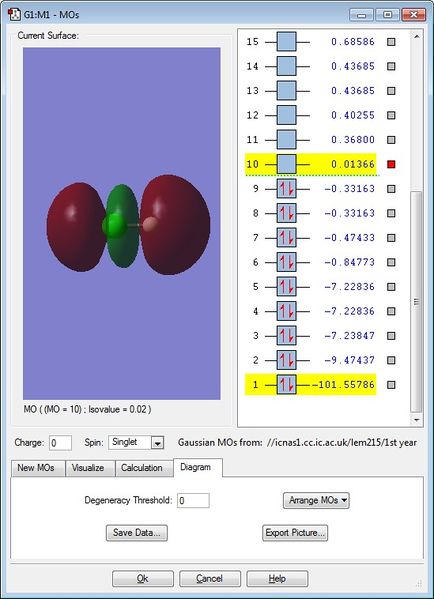Switch to the Visualize tab
The image size is (434, 599).
pyautogui.click(x=90, y=468)
